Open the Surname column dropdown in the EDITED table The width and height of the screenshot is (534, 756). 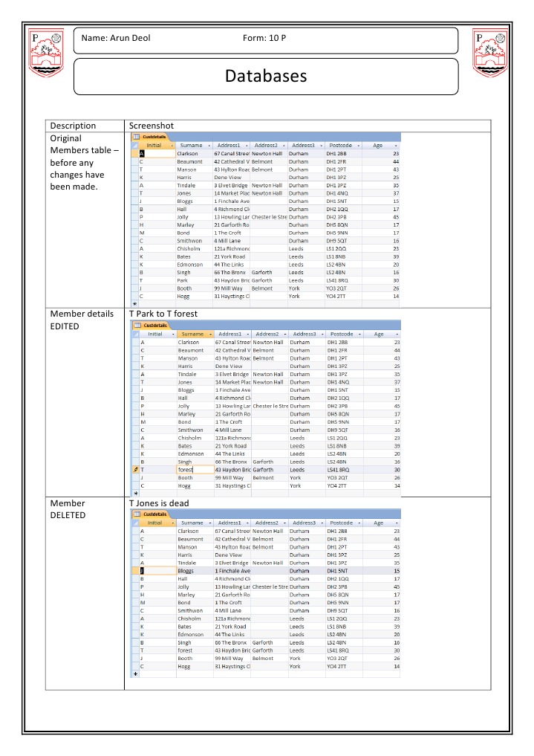[x=210, y=334]
